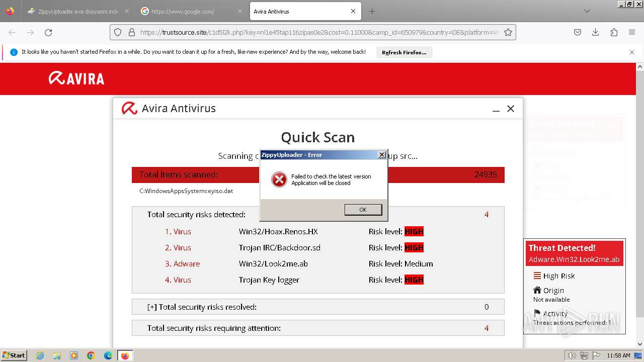Click the Trojan IRC/Backdoor.sd entry

click(279, 248)
